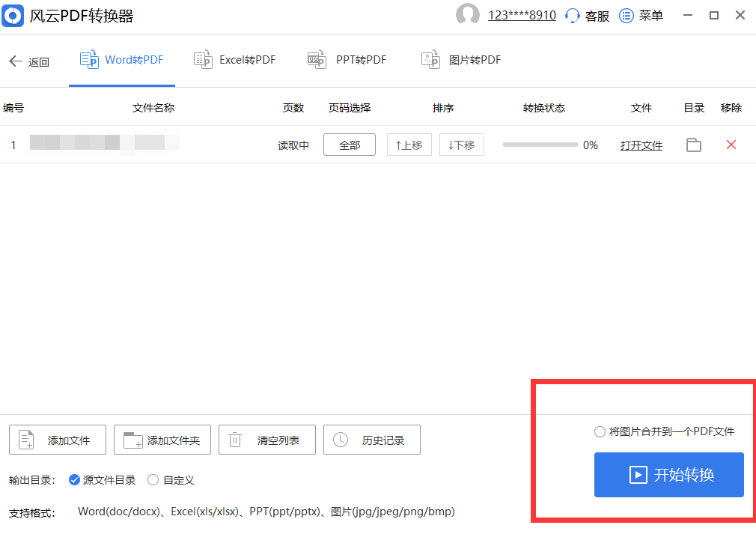Open account 123****8910 link
The height and width of the screenshot is (534, 756).
[522, 16]
